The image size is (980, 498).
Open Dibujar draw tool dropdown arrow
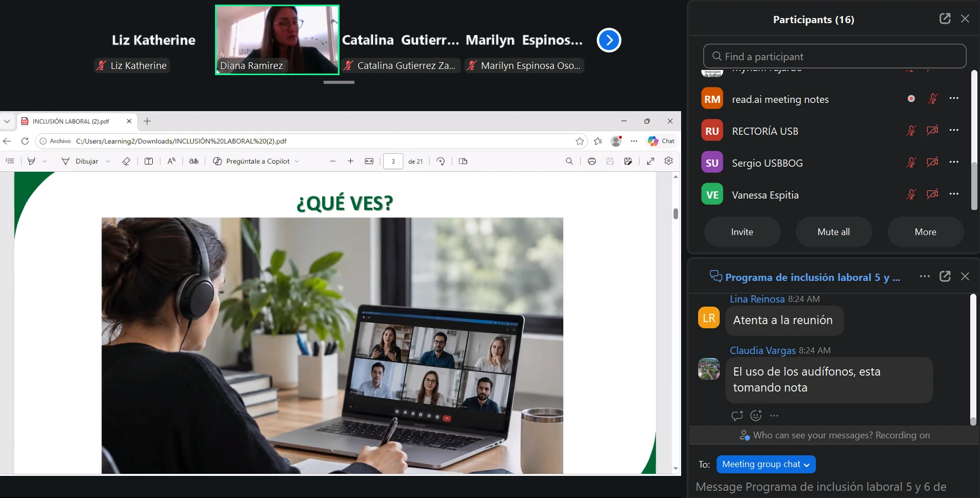coord(108,162)
